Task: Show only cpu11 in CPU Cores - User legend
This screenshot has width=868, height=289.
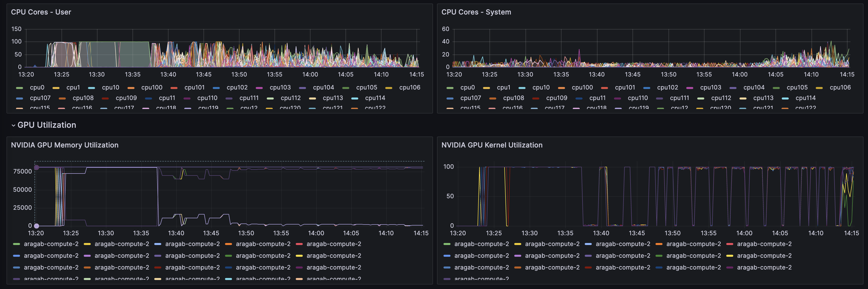Action: pos(167,98)
